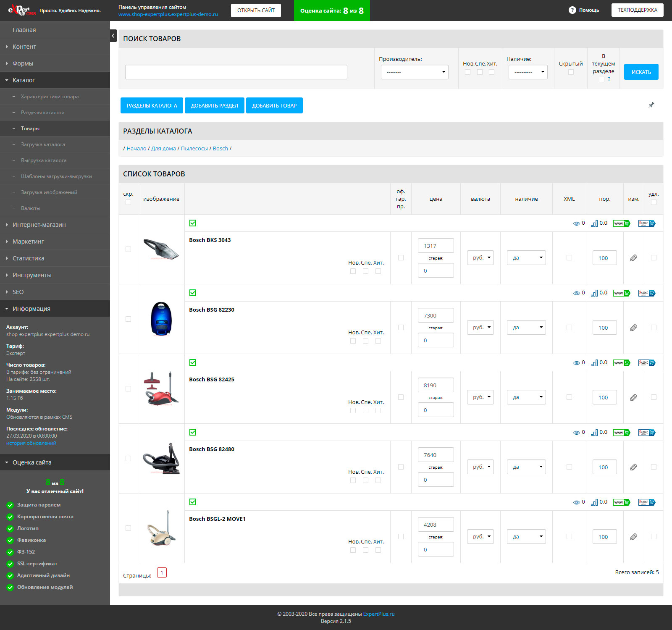Expand the Интернет-магазин sidebar menu
This screenshot has height=630, width=672.
pyautogui.click(x=39, y=225)
